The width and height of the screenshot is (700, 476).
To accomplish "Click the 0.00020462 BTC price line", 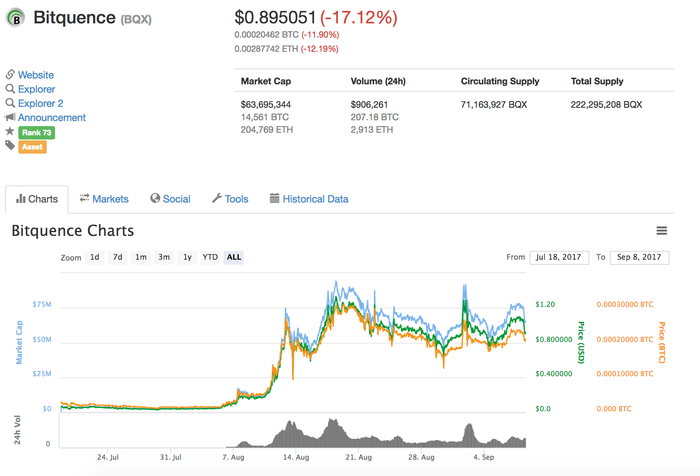I will [287, 35].
